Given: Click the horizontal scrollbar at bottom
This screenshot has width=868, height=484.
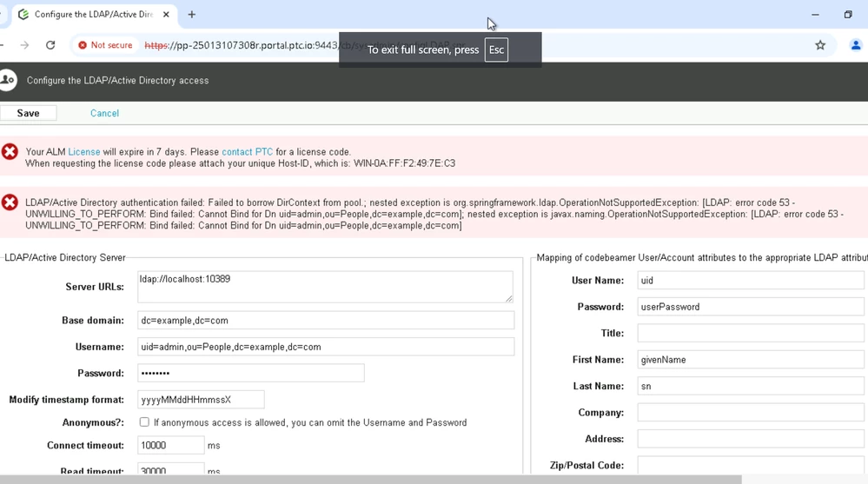Looking at the screenshot, I should [370, 480].
